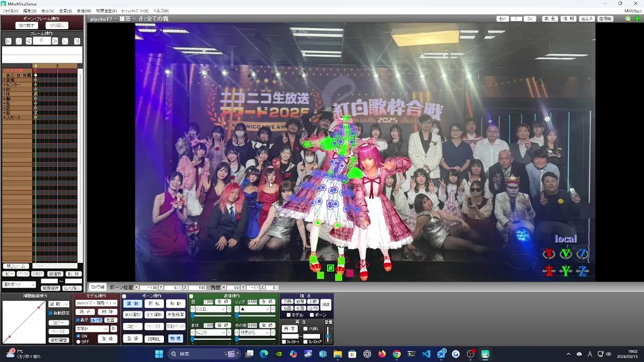Toggle the モデル checkbox in view panel
The image size is (644, 362).
pos(289,315)
